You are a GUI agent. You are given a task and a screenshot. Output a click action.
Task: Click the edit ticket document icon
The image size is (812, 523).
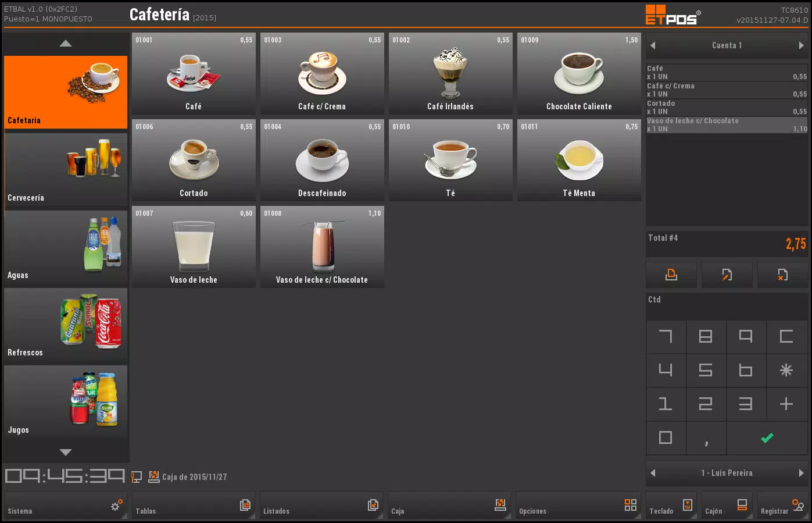point(727,275)
